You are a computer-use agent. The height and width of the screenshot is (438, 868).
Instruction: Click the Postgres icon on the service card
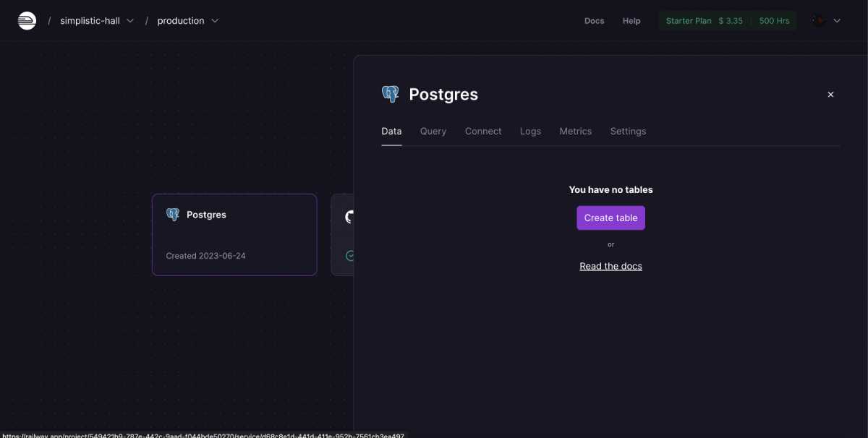(x=173, y=215)
